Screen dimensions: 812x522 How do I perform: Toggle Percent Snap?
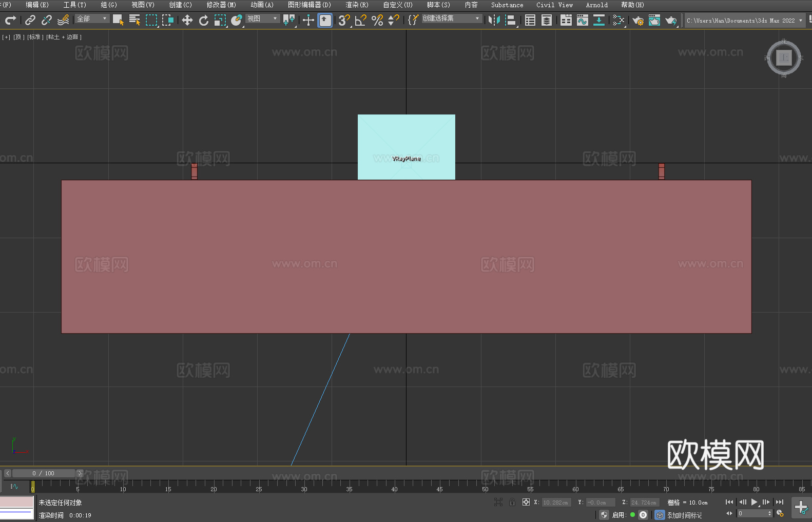(377, 20)
